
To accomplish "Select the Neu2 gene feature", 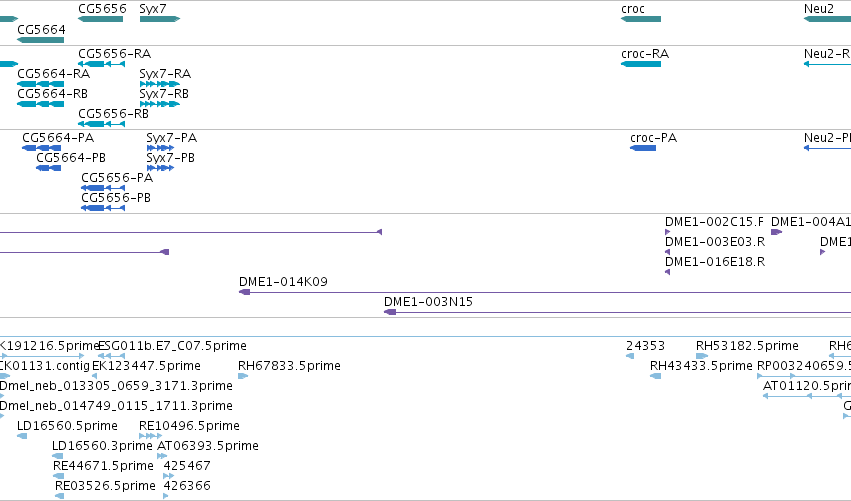I will (827, 19).
